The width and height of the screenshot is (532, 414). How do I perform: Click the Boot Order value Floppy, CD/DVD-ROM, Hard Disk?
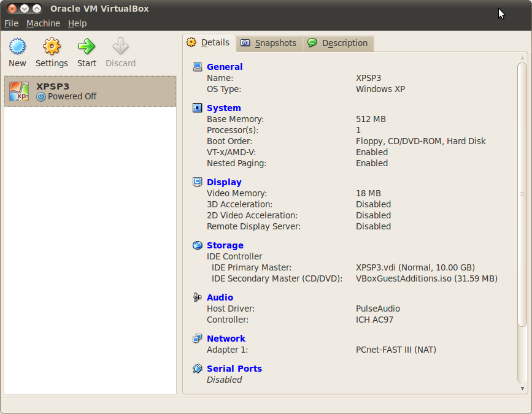coord(421,141)
